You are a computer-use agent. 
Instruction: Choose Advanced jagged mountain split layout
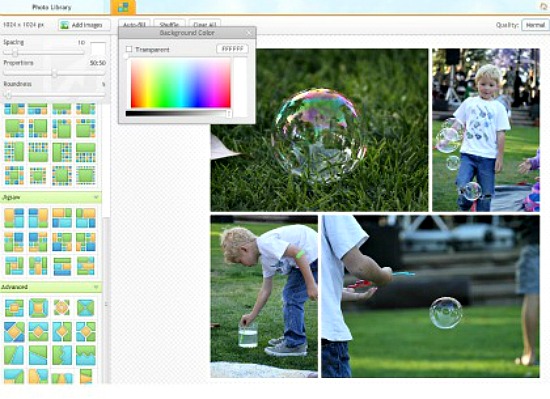point(86,355)
